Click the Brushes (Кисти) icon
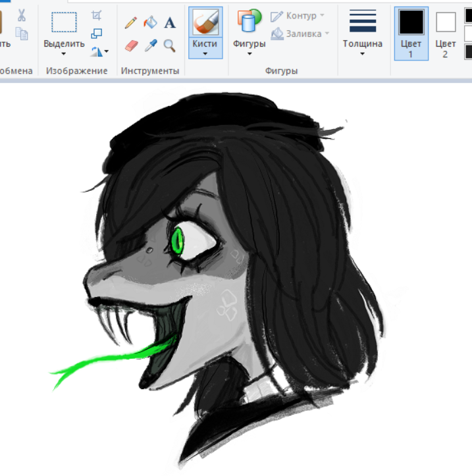Image resolution: width=472 pixels, height=476 pixels. 205,22
